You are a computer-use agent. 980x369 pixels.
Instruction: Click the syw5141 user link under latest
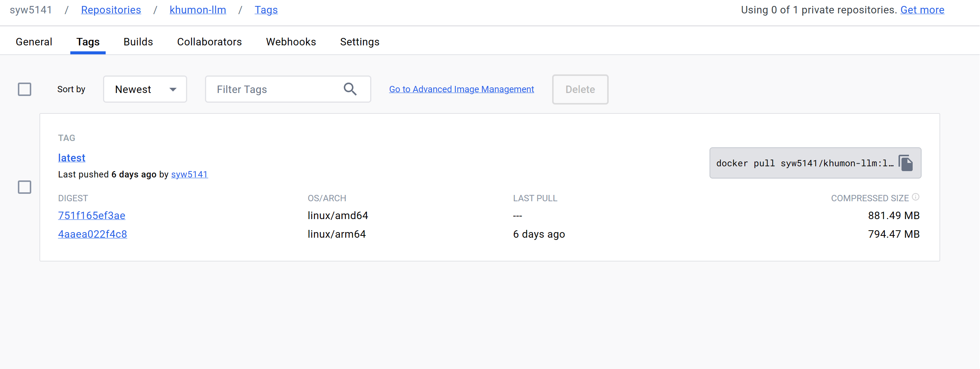click(x=189, y=174)
